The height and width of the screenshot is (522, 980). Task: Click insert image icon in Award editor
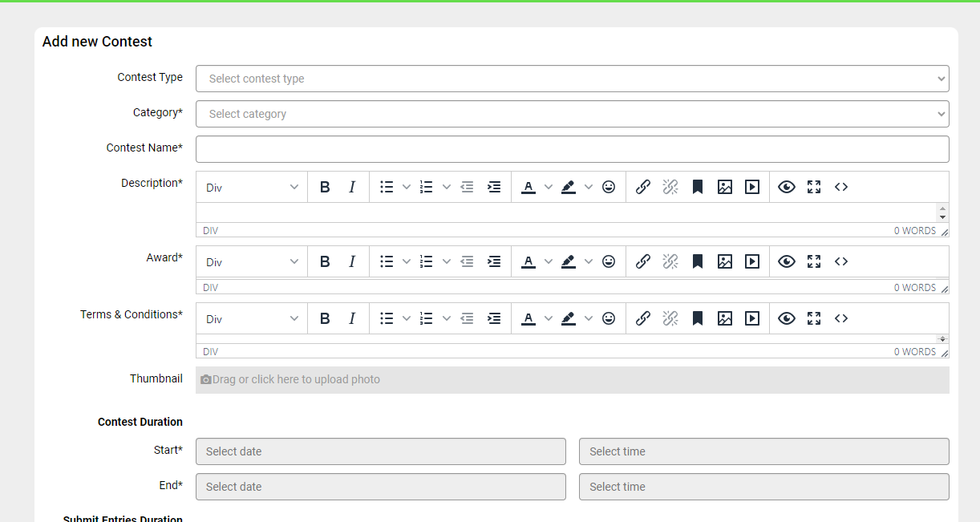click(x=725, y=261)
